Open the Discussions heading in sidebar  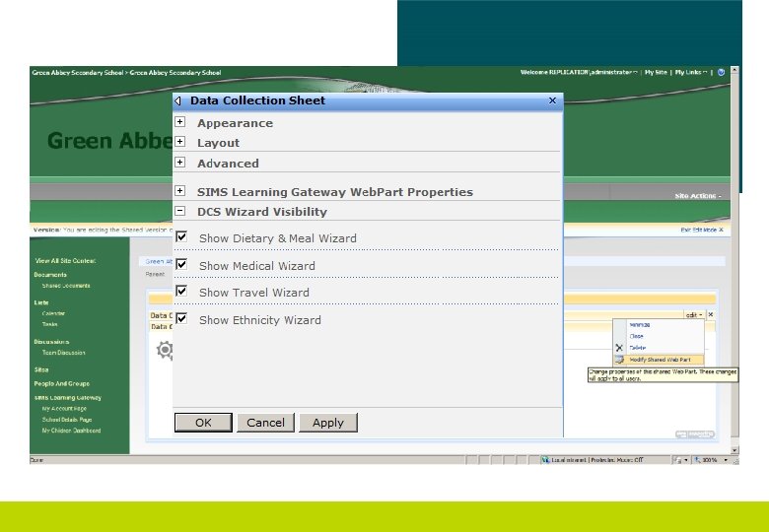click(51, 342)
